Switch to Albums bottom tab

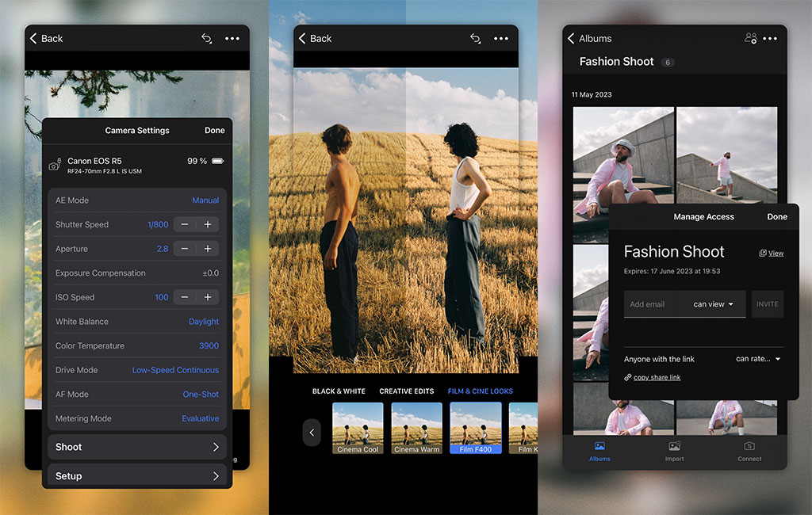point(599,452)
